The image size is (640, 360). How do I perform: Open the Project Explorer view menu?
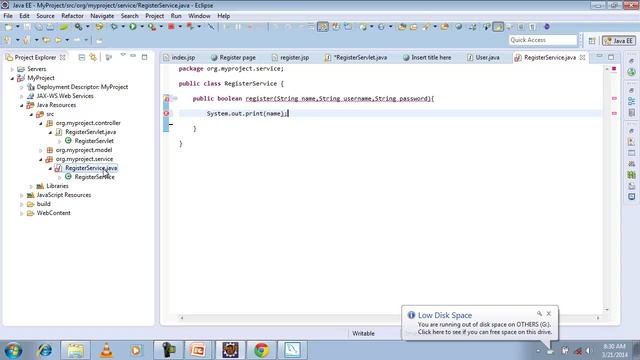click(x=122, y=56)
